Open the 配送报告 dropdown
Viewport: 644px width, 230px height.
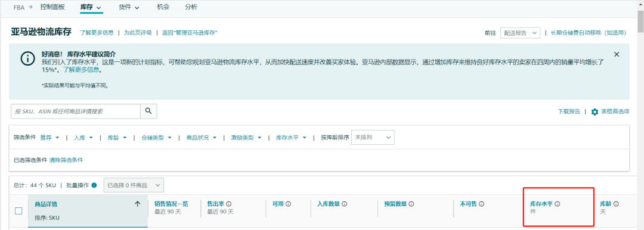pos(520,33)
